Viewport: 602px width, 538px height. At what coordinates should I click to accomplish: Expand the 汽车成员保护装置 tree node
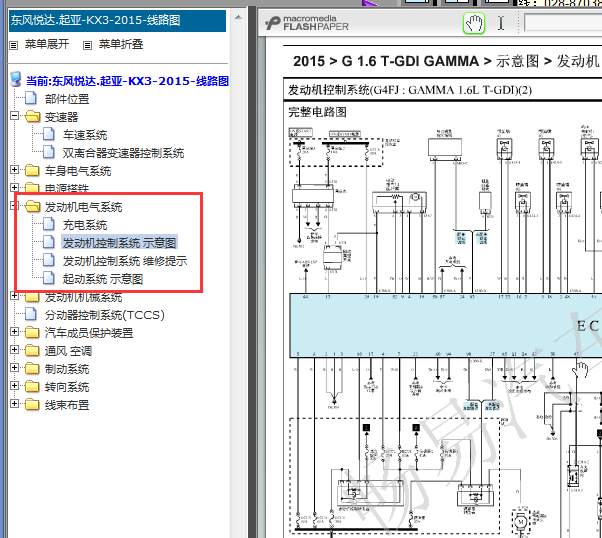tap(14, 331)
